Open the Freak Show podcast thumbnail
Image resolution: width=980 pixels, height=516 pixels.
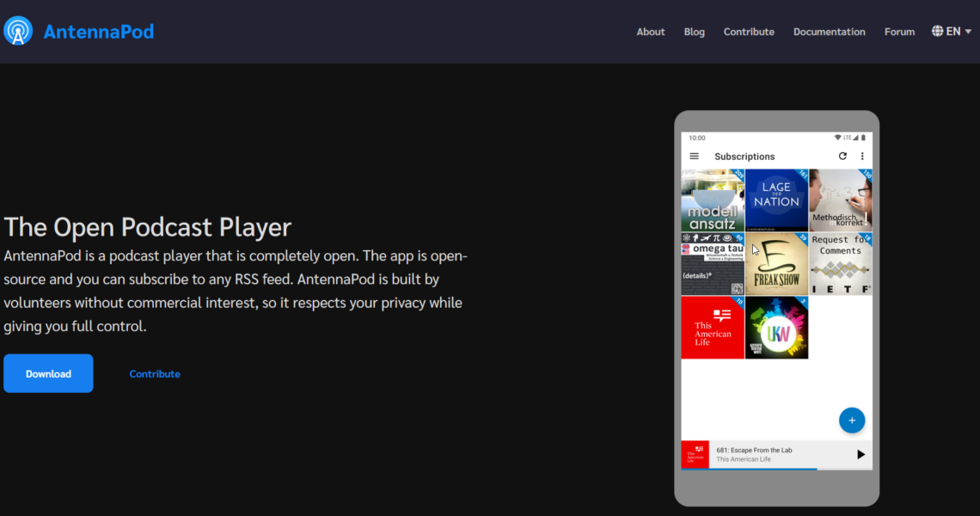coord(776,264)
